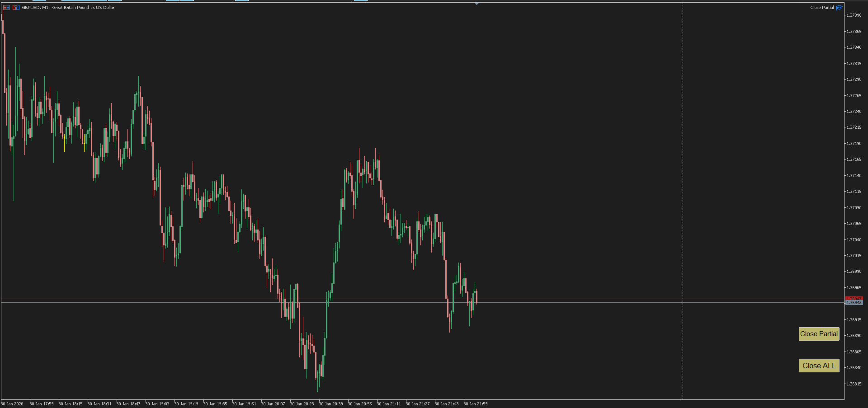The width and height of the screenshot is (868, 408).
Task: Click price scale value 1.37040
Action: pos(854,240)
